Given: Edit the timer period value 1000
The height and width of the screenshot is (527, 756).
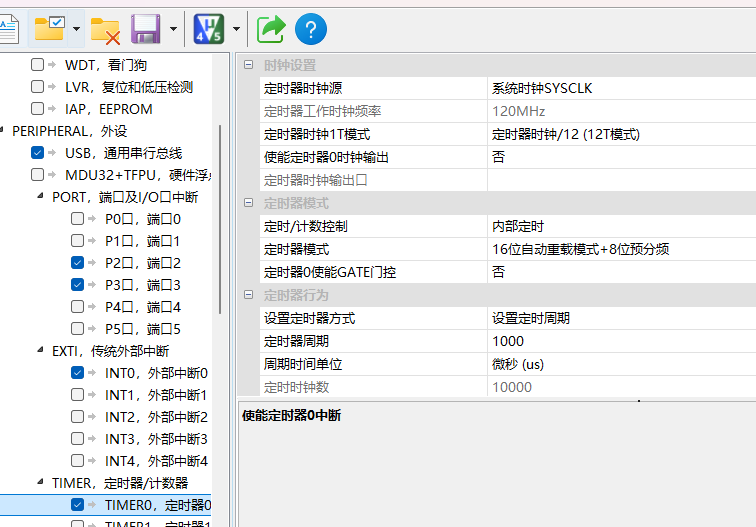Looking at the screenshot, I should [x=621, y=341].
